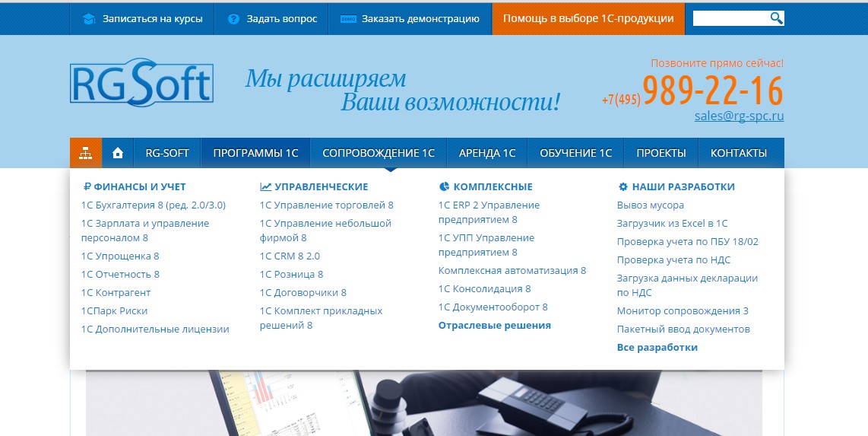Screen dimensions: 868x436
Task: Open Заказать демонстрацию link
Action: pos(420,19)
